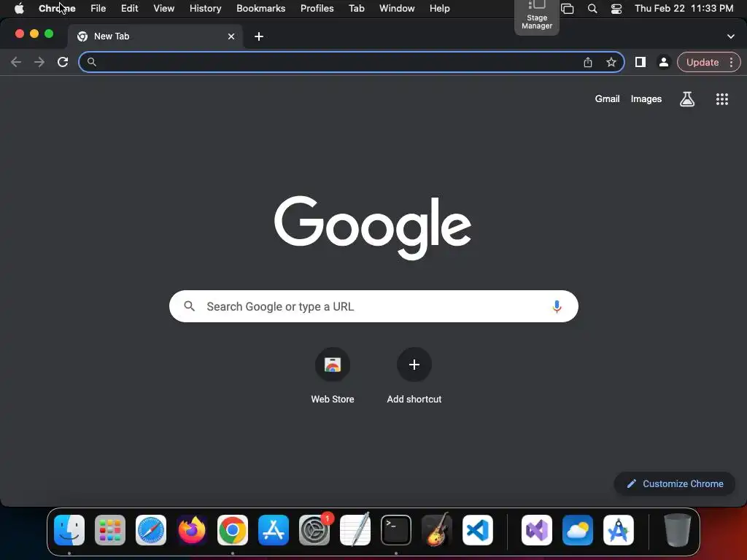Open the side panel icon
747x560 pixels.
pos(640,62)
